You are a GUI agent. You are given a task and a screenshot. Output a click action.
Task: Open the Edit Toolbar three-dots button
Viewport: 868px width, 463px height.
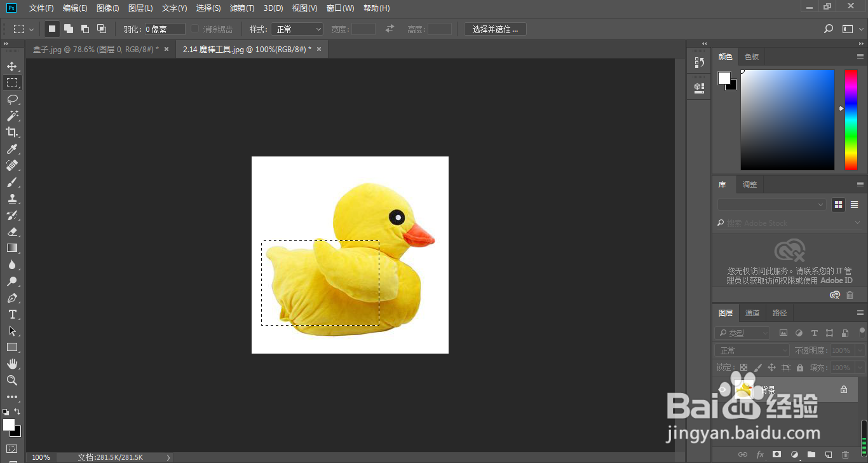(12, 397)
